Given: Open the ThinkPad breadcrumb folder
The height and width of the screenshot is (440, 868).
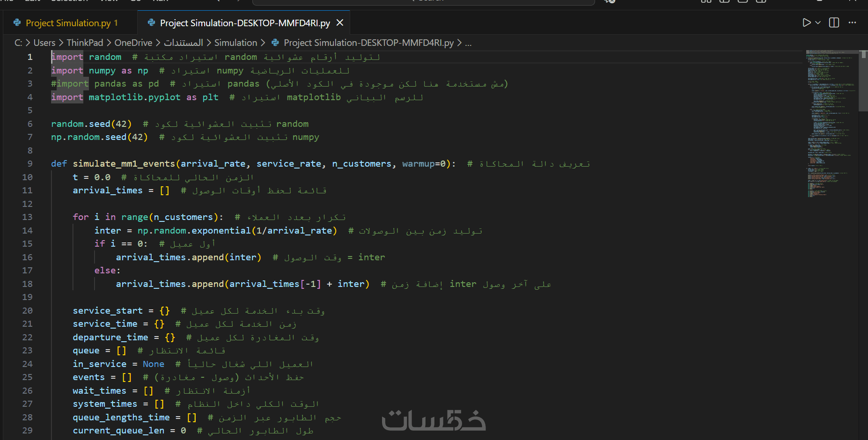Looking at the screenshot, I should 85,43.
